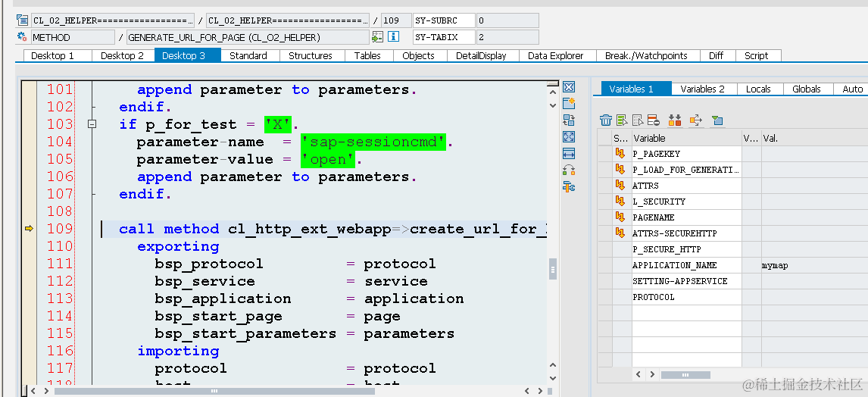
Task: Click the change icon for PAGENAME row
Action: tap(620, 217)
